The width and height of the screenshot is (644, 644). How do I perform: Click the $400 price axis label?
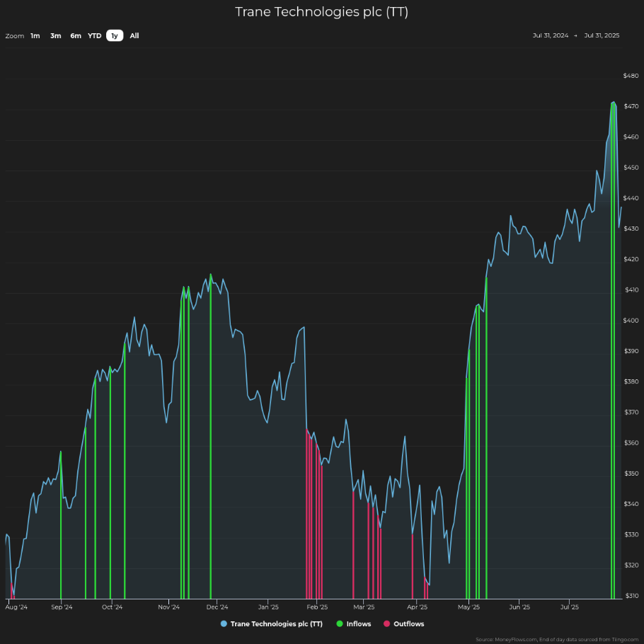click(631, 321)
